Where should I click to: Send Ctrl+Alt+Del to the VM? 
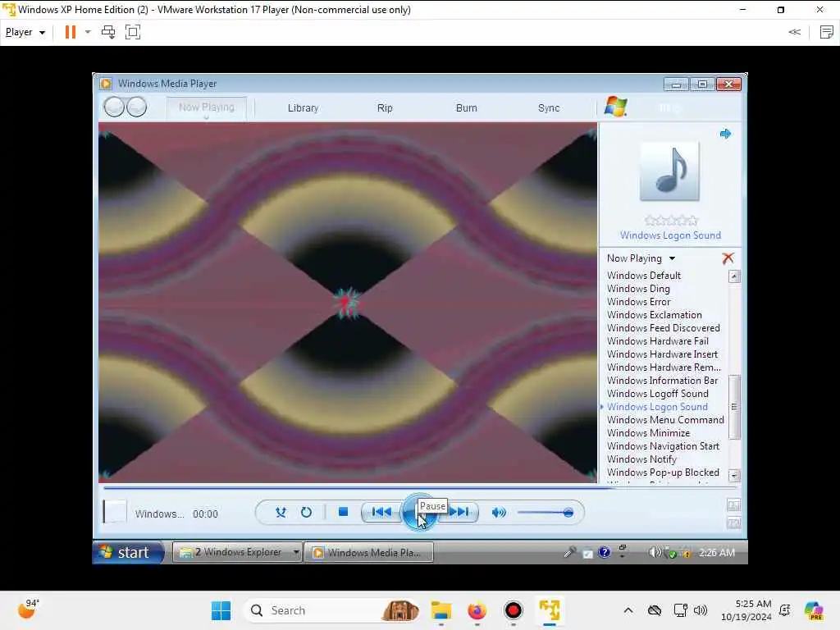coord(108,32)
